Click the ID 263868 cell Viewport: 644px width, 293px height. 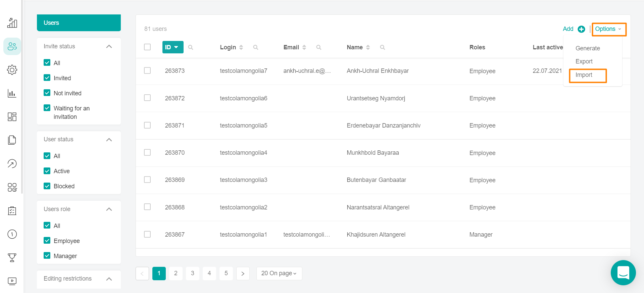(x=175, y=207)
